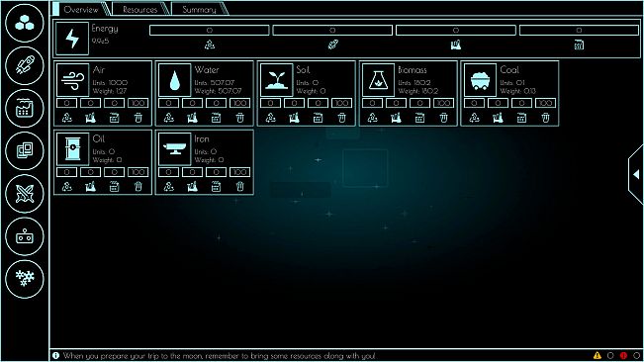Open the rocket launch sidebar icon
Image resolution: width=644 pixels, height=362 pixels.
coord(25,65)
